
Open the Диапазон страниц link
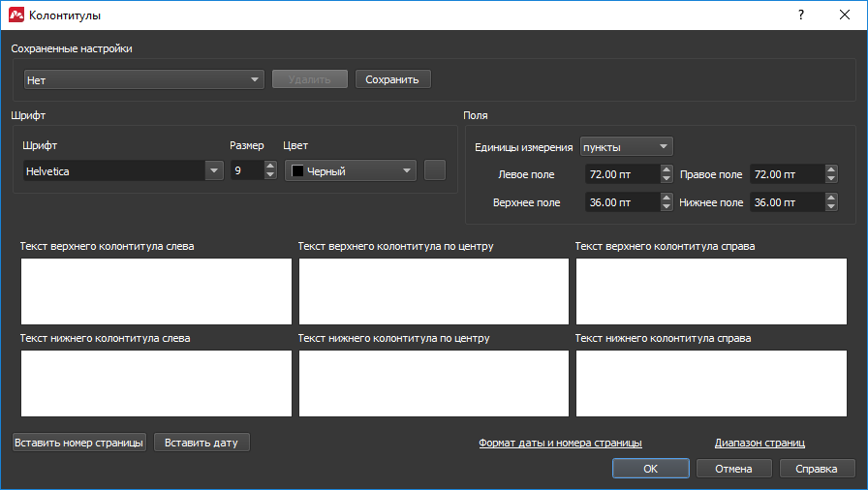tap(759, 443)
